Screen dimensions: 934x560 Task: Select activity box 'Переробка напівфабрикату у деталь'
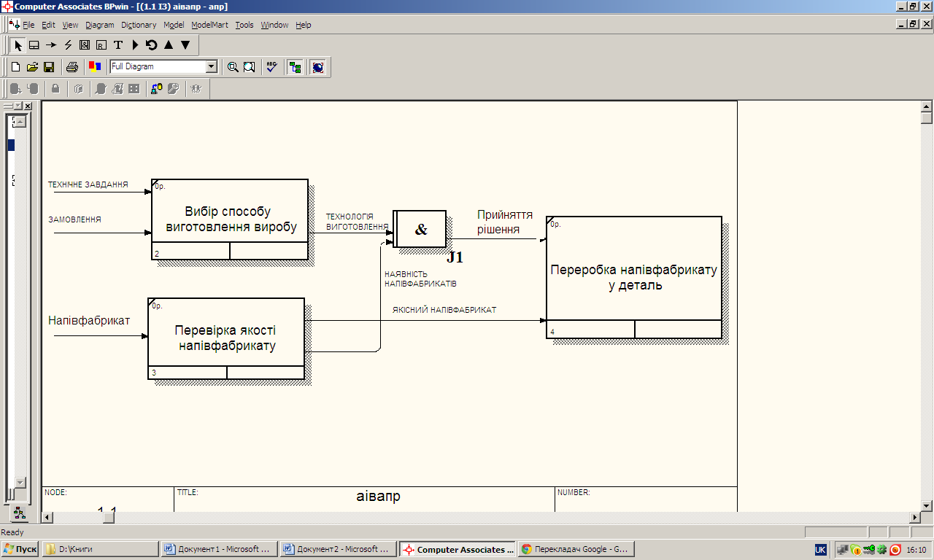[x=634, y=277]
